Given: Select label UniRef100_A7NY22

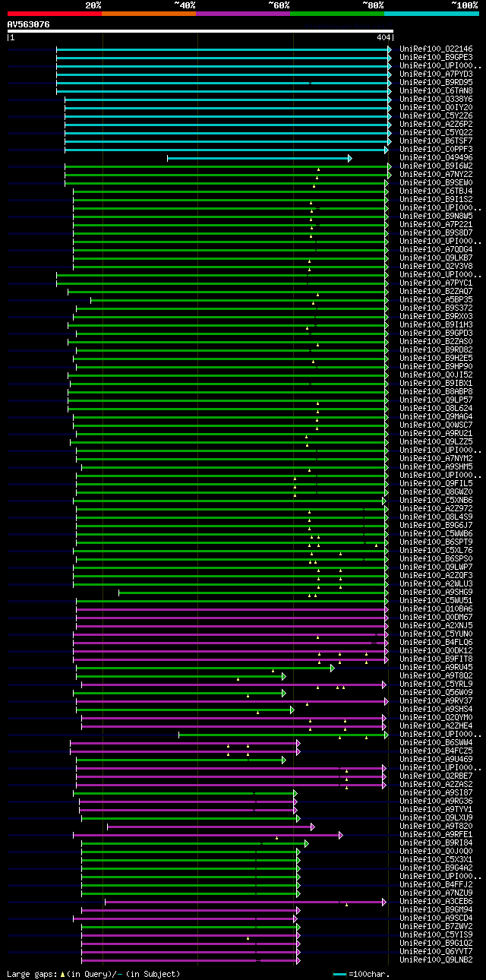Looking at the screenshot, I should [x=436, y=174].
